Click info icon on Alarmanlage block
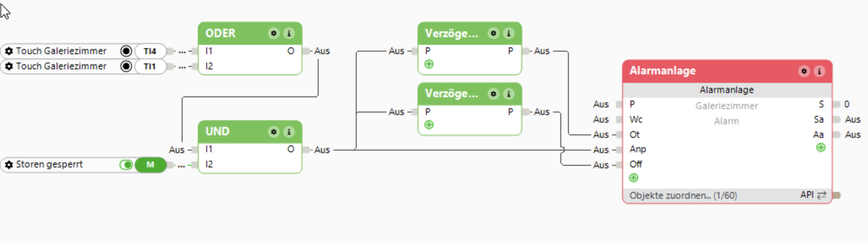The width and height of the screenshot is (868, 241). pos(819,71)
